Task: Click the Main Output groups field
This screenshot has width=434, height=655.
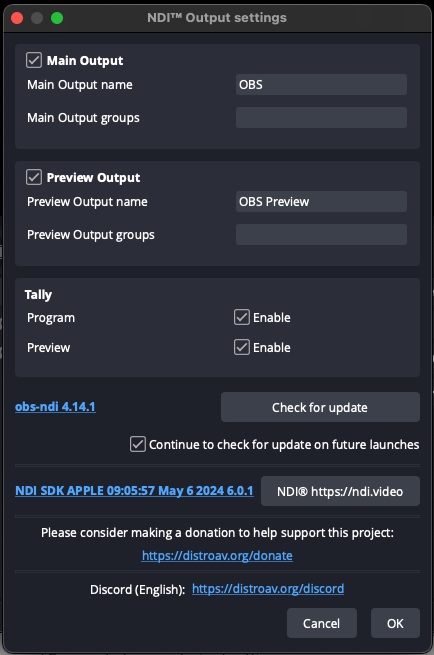Action: coord(321,117)
